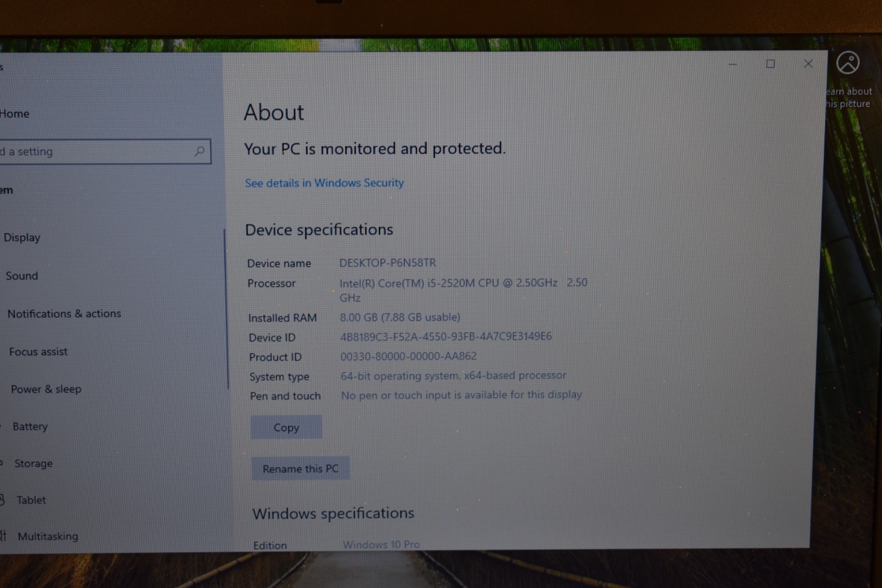The height and width of the screenshot is (588, 882).
Task: Open Power & sleep settings
Action: click(46, 389)
